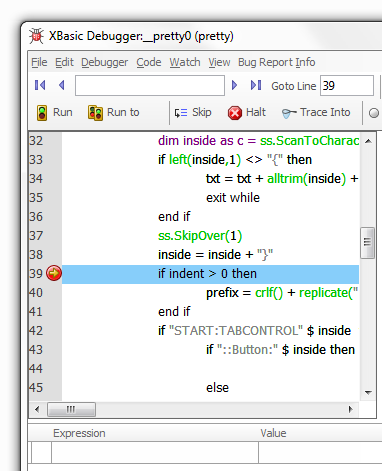Toggle breakpoint marker on line 39
The height and width of the screenshot is (471, 382).
pos(54,273)
